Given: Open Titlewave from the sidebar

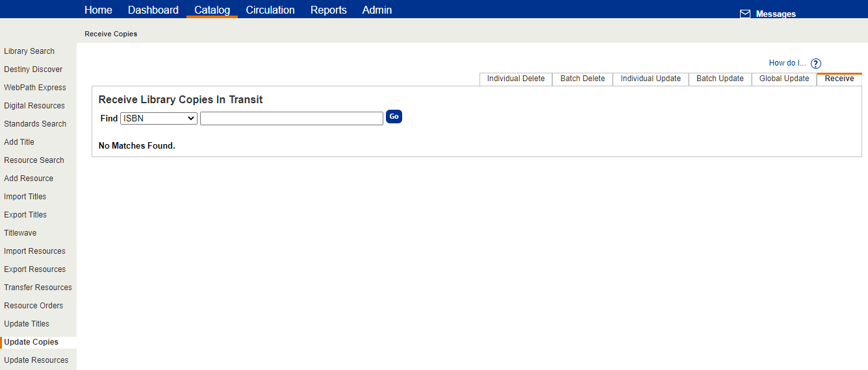Looking at the screenshot, I should pyautogui.click(x=20, y=233).
